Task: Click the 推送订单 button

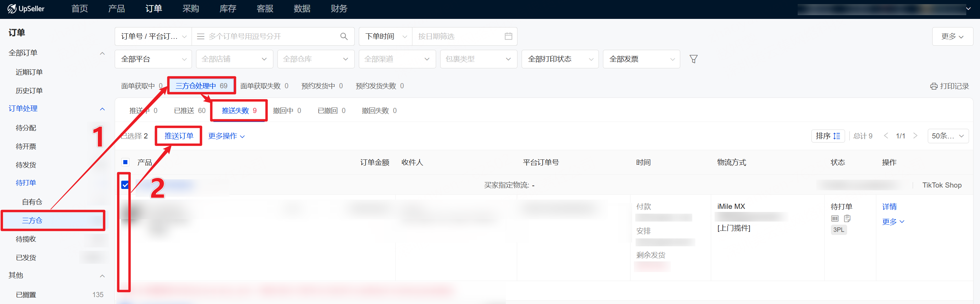Action: point(179,136)
